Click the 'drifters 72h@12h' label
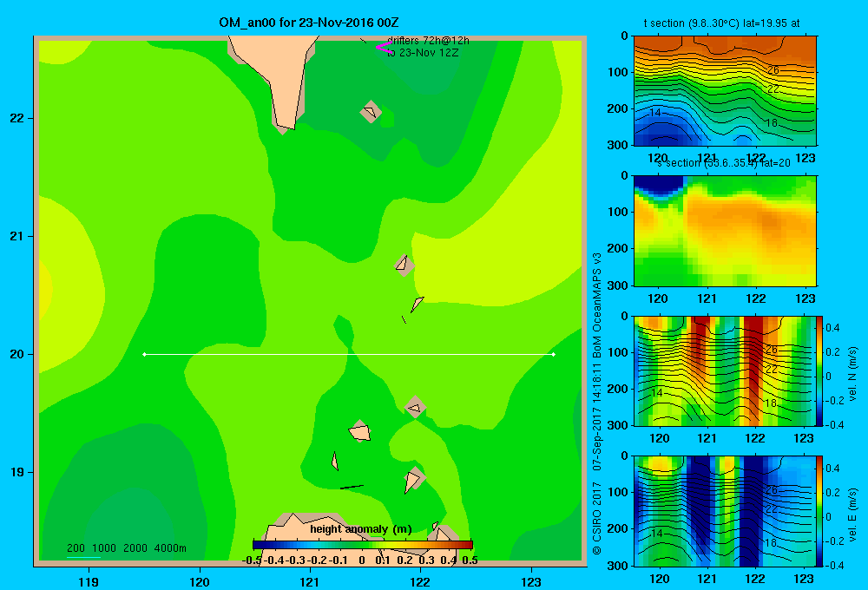Viewport: 868px width, 590px height. click(x=428, y=41)
